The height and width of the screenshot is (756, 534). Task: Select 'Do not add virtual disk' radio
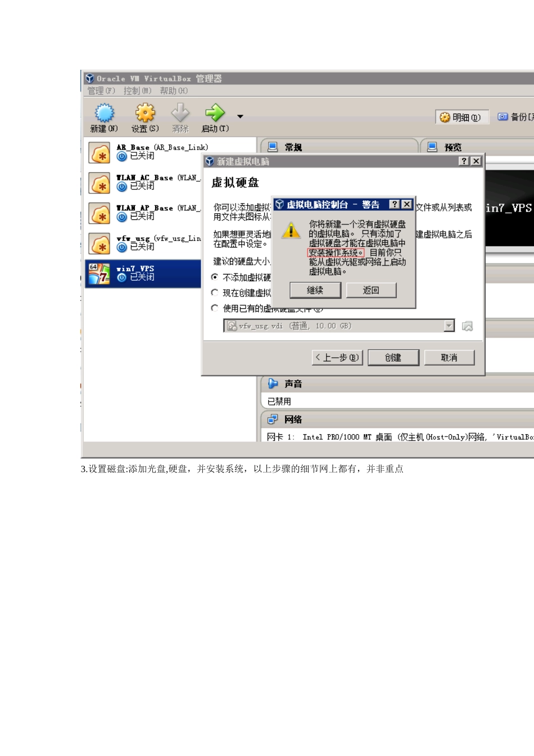215,277
